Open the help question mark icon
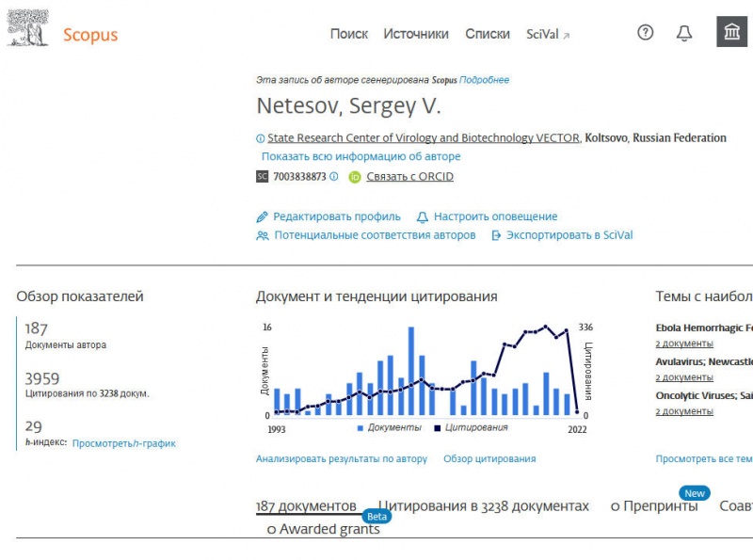753x560 pixels. (x=645, y=33)
